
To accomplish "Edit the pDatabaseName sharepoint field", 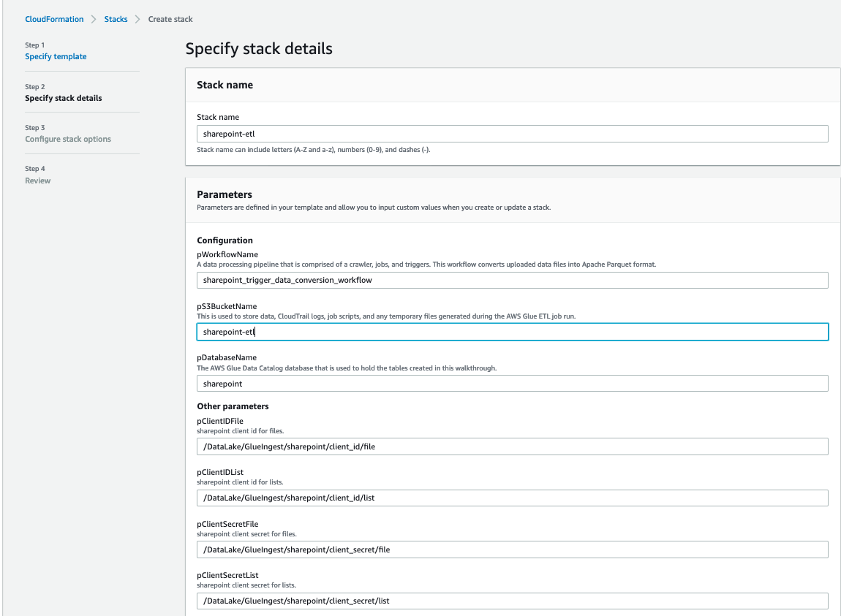I will (x=512, y=384).
